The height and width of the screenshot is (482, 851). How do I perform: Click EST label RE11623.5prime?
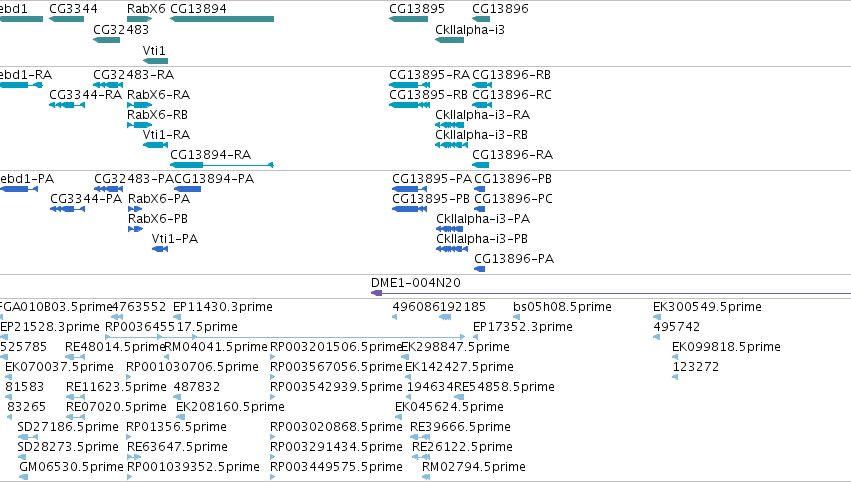pos(116,387)
